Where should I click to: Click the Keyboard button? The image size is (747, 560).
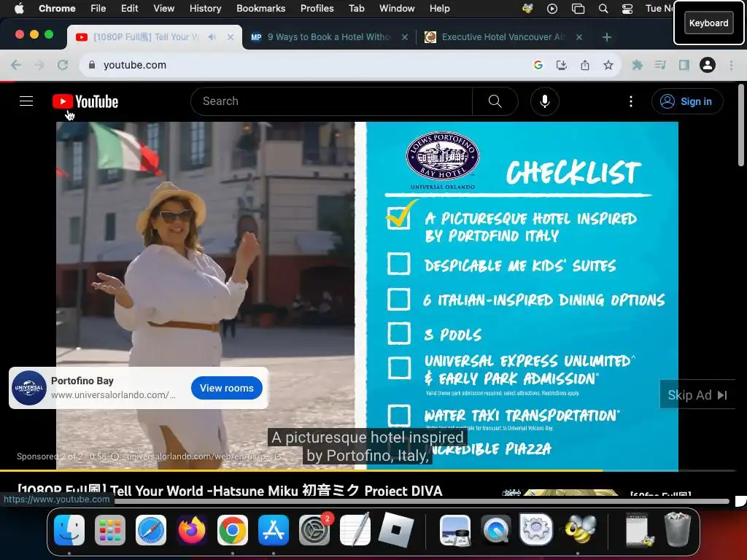point(708,23)
